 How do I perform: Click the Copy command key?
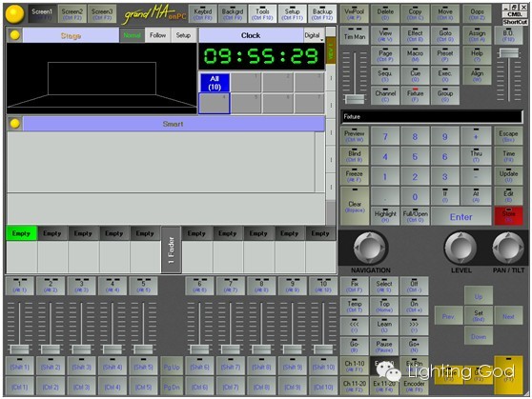[415, 14]
